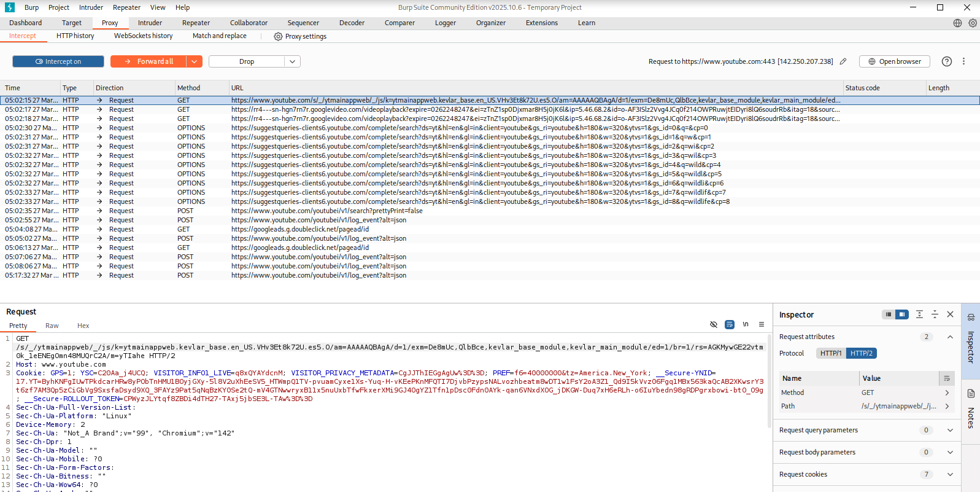Click the Burp Suite logo icon
Screen dimensions: 980x492
click(9, 7)
